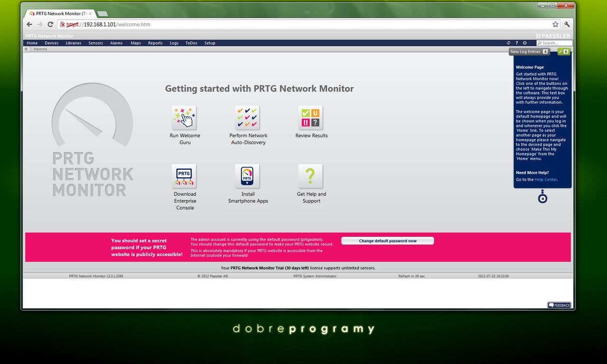Click '© 2012 Paessler AG' footer text
This screenshot has height=364, width=607.
(x=213, y=276)
